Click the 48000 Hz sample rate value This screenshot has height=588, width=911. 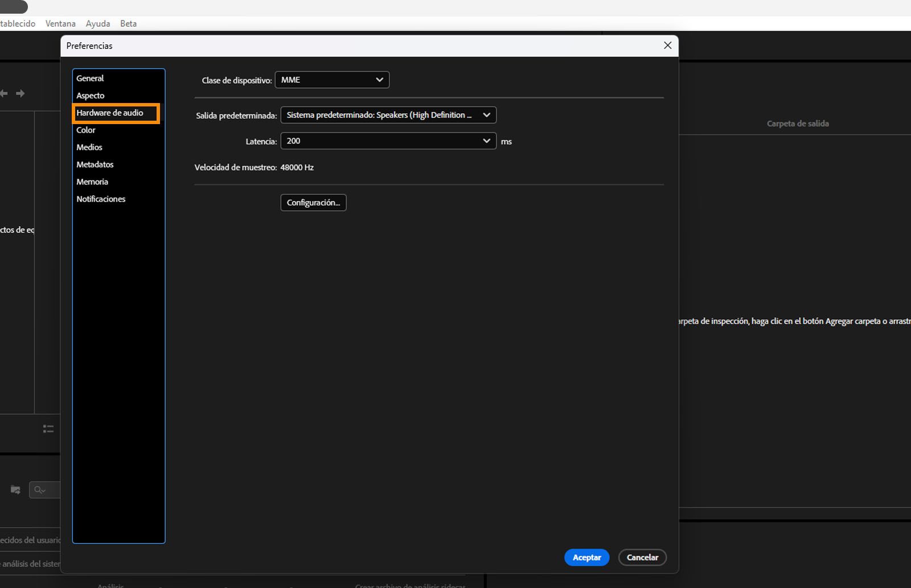(297, 167)
